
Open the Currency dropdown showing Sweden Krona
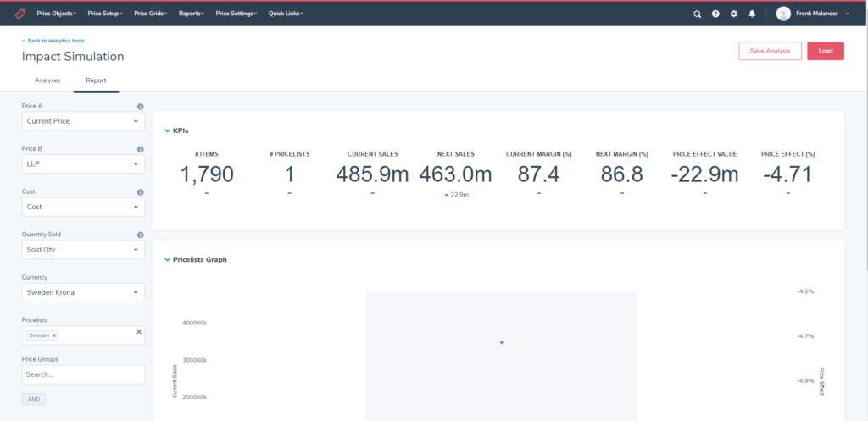[83, 292]
